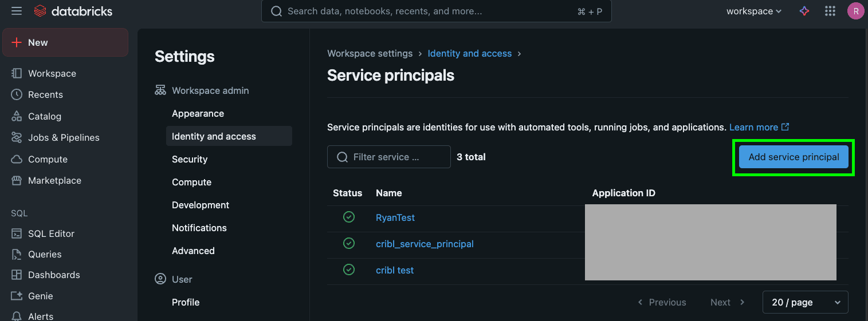The image size is (868, 321).
Task: Go to Jobs & Pipelines
Action: pos(64,137)
